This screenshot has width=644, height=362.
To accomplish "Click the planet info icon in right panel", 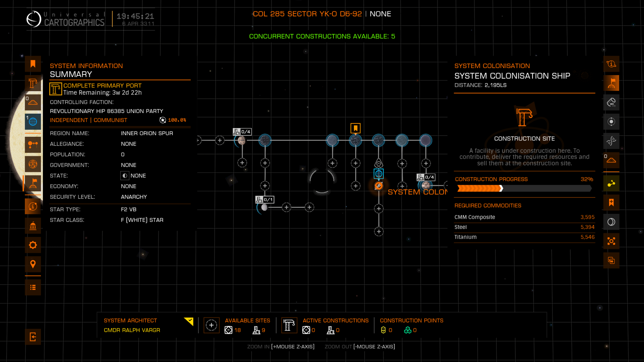I will 611,64.
